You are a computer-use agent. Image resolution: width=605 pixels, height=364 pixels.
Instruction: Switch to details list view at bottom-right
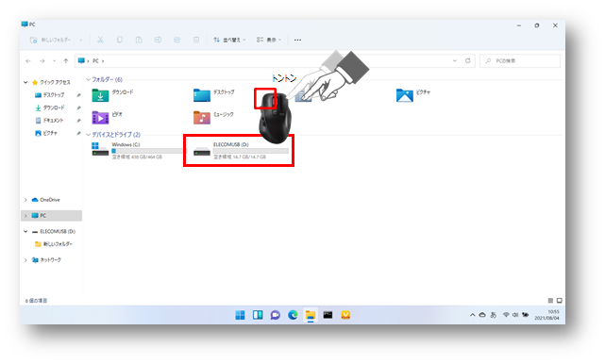[x=550, y=301]
